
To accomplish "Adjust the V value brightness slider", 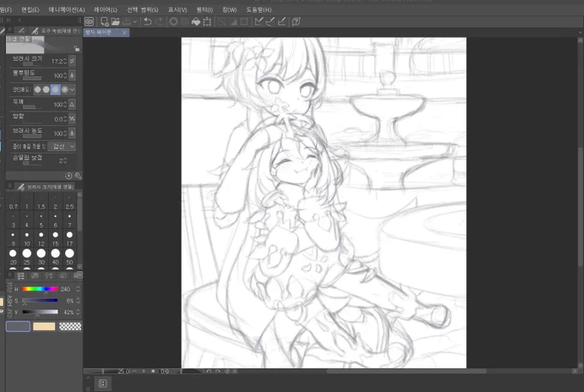I will pos(40,312).
